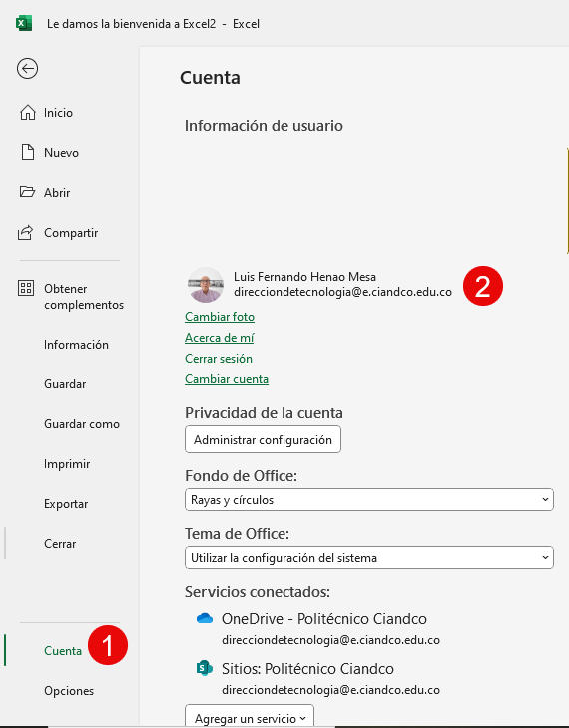Click the back arrow to return to workbook

27,69
